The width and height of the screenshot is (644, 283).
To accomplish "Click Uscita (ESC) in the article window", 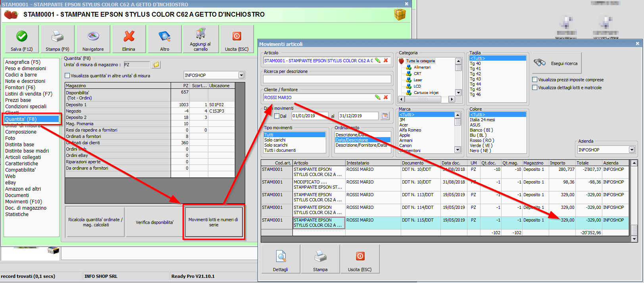I will tap(237, 39).
